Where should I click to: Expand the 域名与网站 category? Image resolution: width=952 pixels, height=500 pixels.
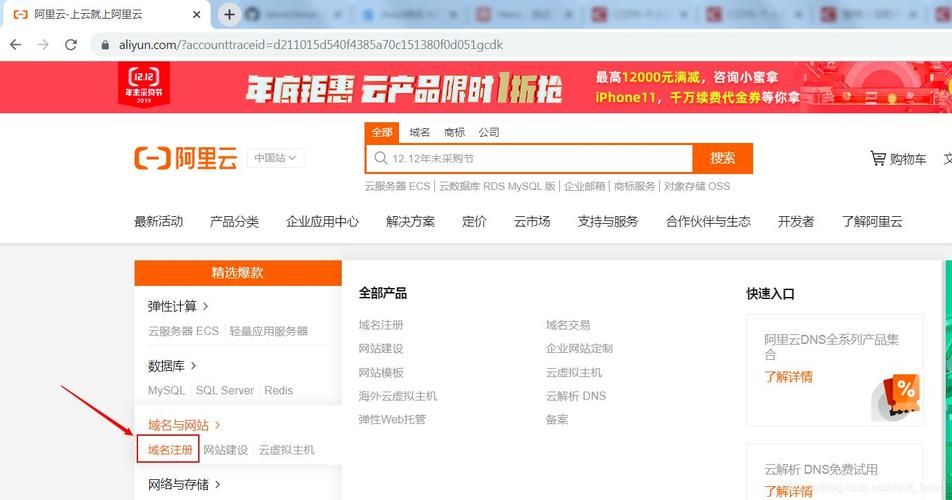(x=184, y=425)
